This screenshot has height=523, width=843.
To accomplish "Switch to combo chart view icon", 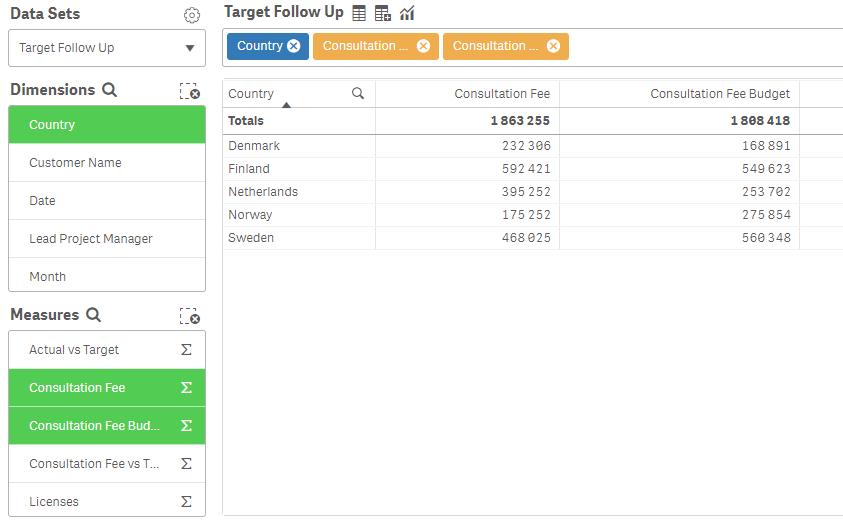I will point(407,13).
